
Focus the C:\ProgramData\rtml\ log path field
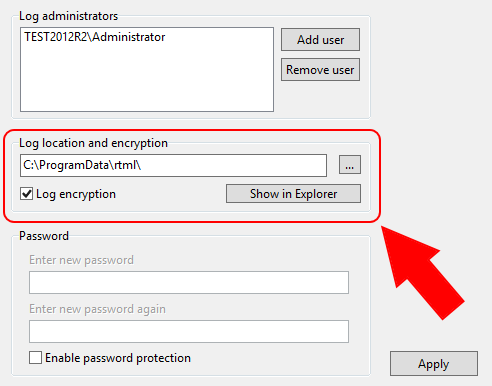(173, 165)
